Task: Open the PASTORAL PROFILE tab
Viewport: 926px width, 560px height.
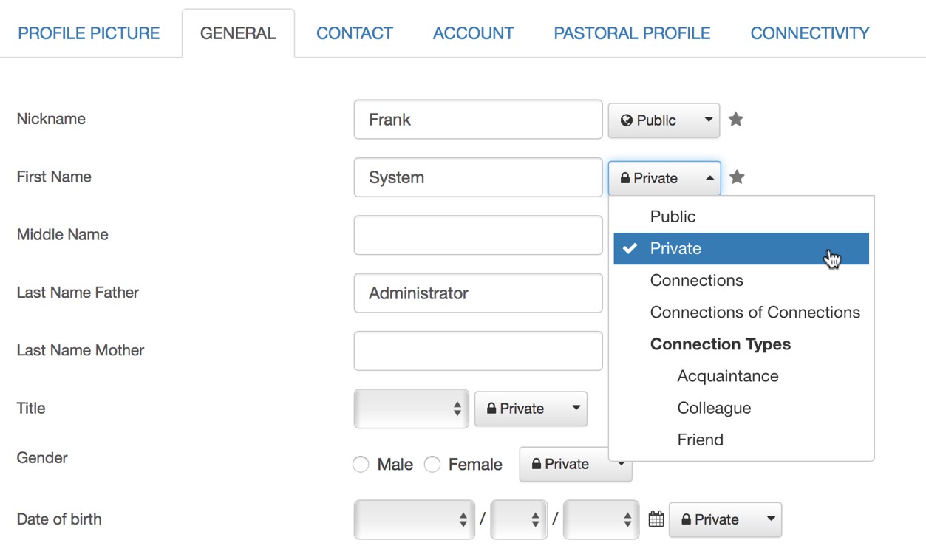Action: point(632,33)
